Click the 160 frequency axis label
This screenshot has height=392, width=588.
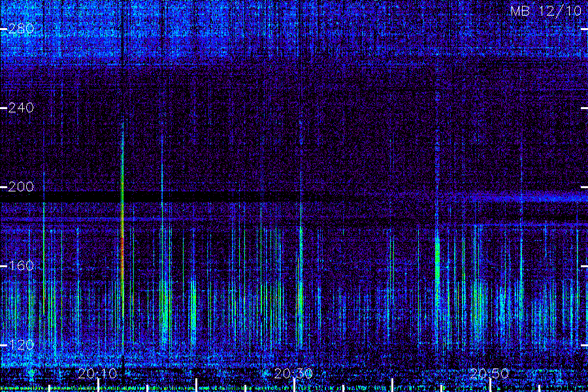21,266
